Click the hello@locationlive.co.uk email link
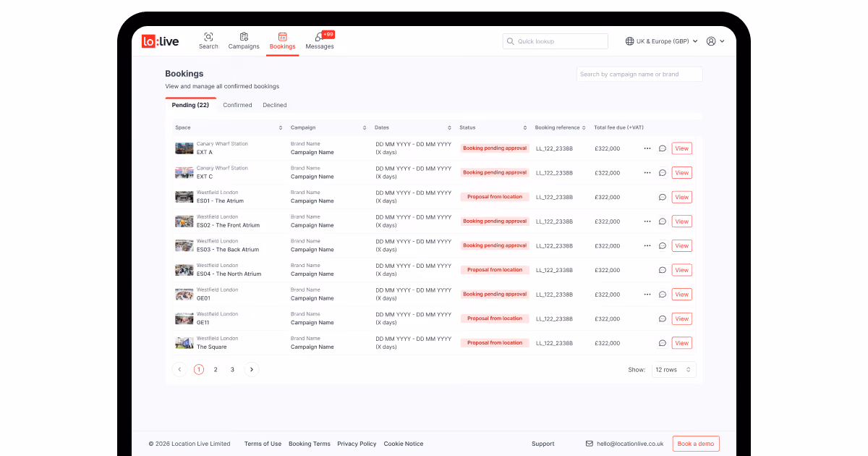The width and height of the screenshot is (868, 456). click(x=625, y=444)
